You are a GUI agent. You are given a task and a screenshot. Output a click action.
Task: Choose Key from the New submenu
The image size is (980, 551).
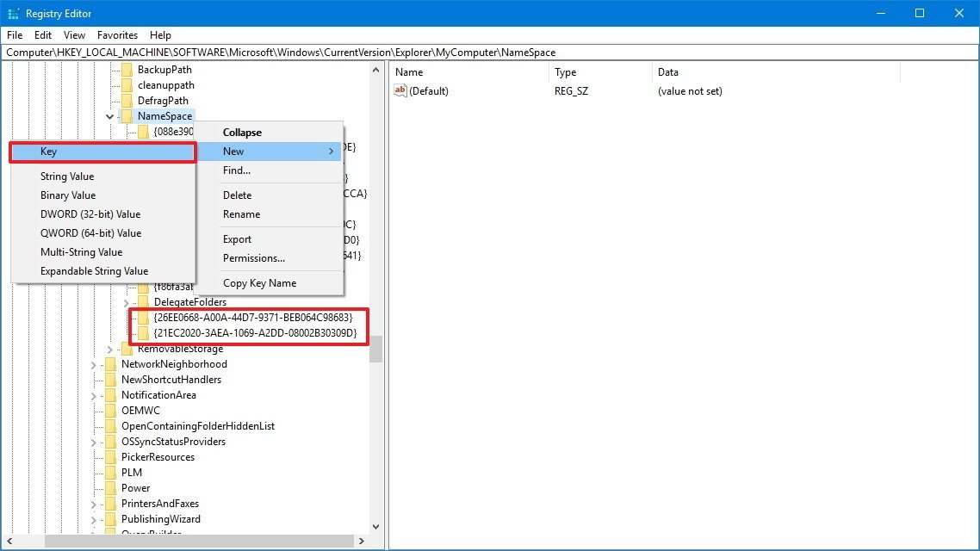[103, 152]
